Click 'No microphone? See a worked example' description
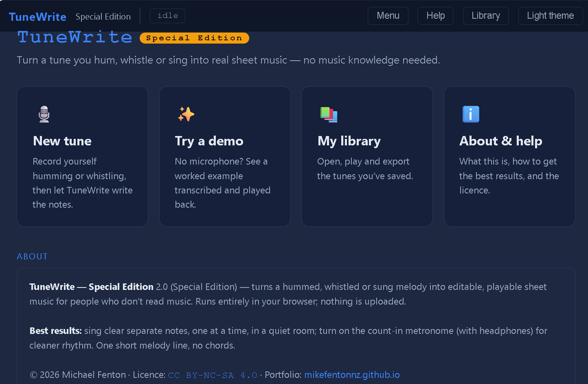This screenshot has height=384, width=588. point(223,183)
